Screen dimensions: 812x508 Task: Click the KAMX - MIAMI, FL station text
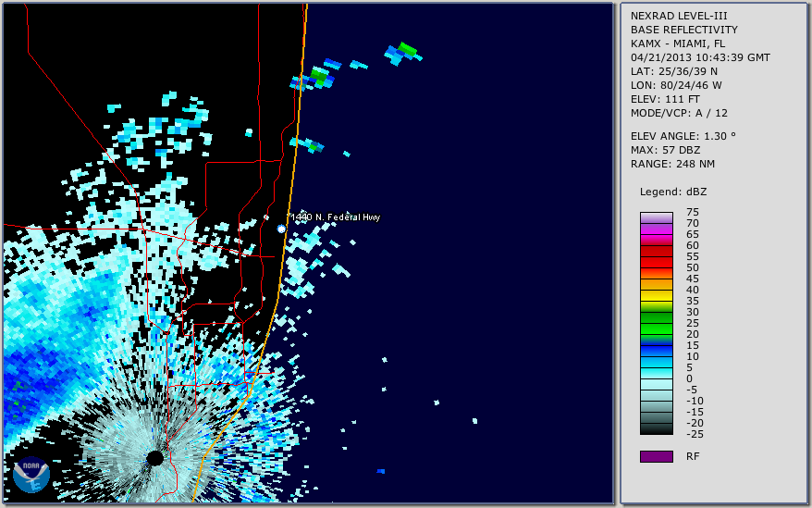click(x=678, y=43)
